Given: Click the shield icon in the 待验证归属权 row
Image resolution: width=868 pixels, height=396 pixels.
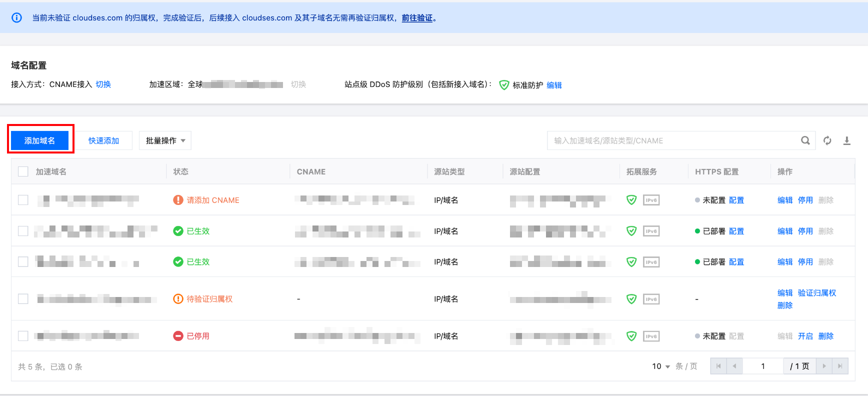Looking at the screenshot, I should click(631, 299).
